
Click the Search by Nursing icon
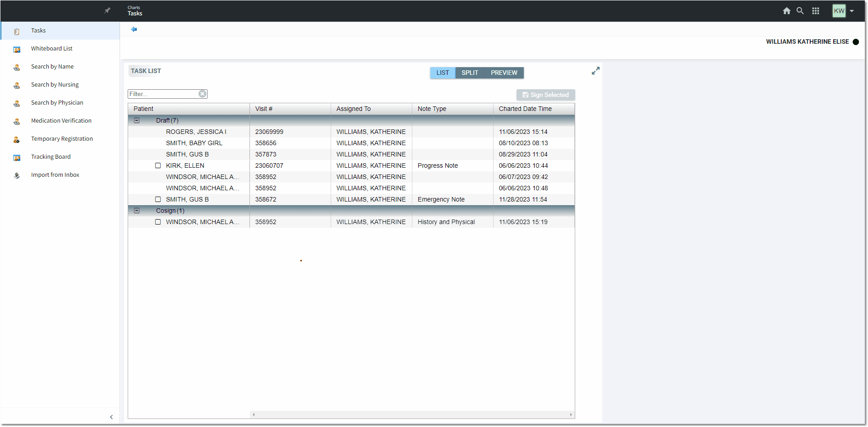click(17, 85)
